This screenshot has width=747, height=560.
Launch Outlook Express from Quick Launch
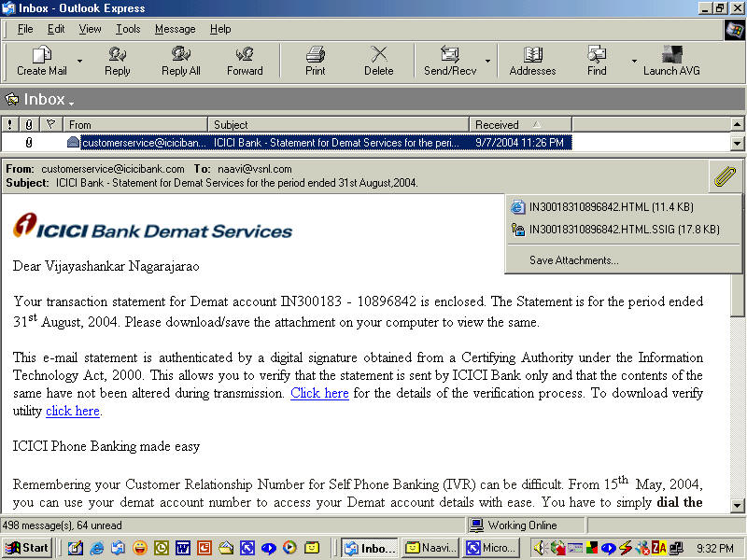[119, 548]
